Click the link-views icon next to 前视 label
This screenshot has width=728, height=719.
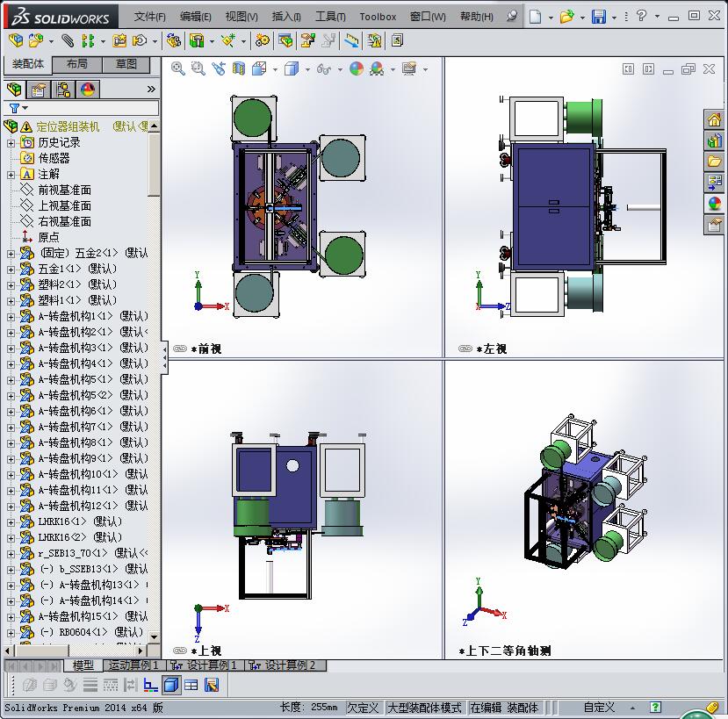[180, 349]
